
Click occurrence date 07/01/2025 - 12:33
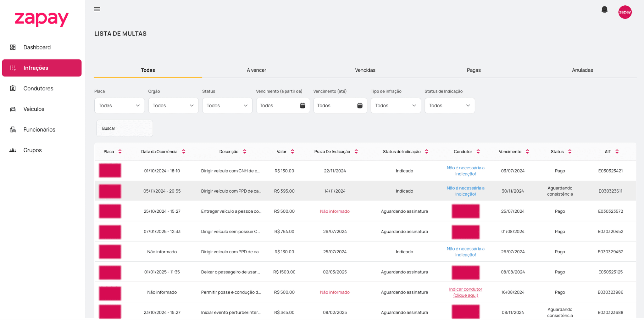click(162, 232)
